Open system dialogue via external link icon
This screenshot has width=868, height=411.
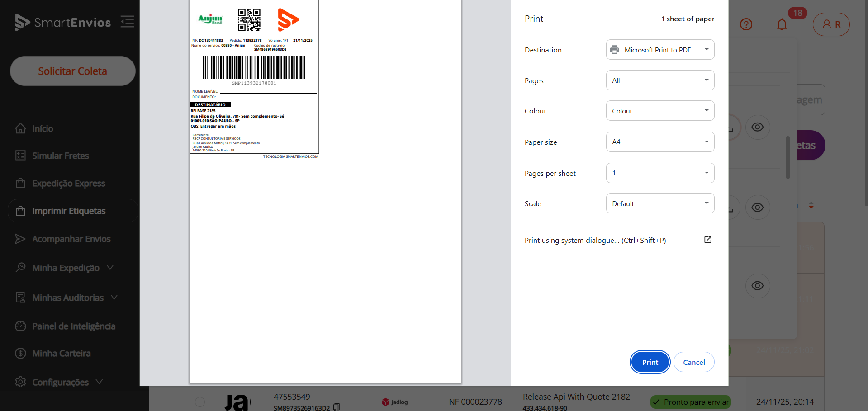[x=708, y=240]
